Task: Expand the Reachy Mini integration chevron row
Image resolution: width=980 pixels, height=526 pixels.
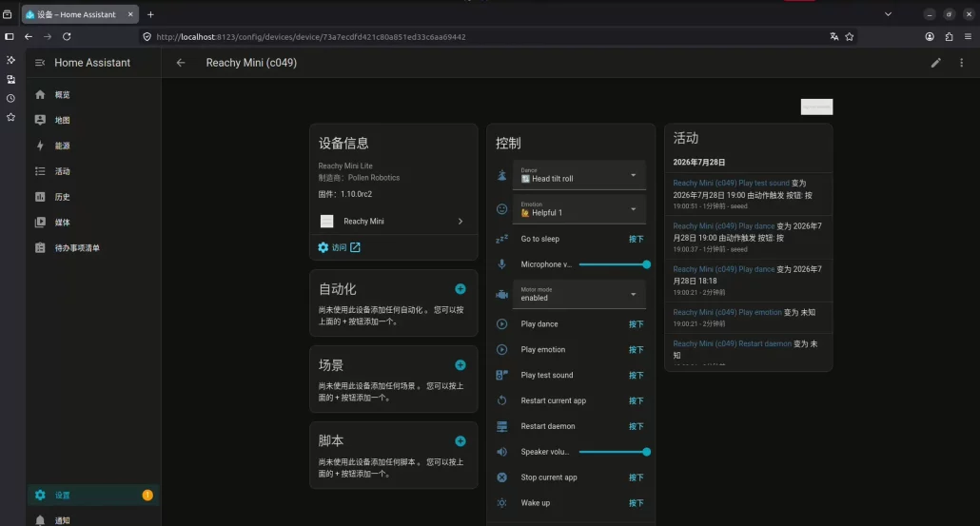Action: tap(393, 221)
